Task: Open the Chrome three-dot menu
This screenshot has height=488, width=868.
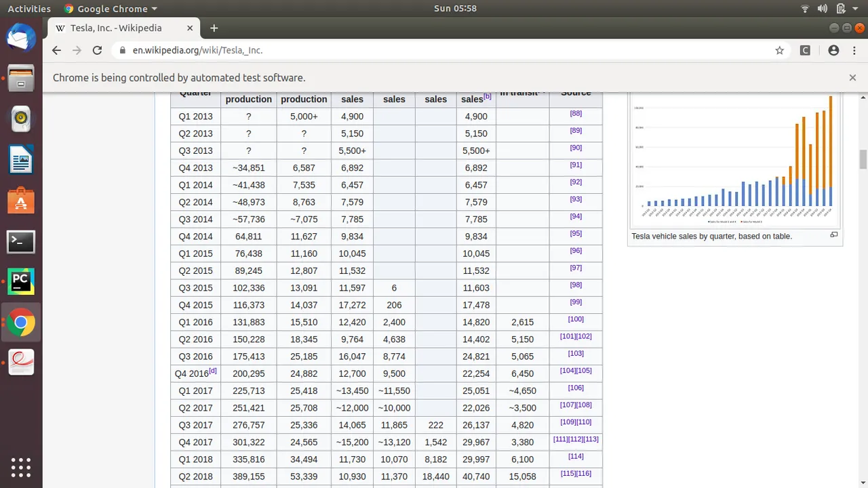Action: click(x=854, y=50)
